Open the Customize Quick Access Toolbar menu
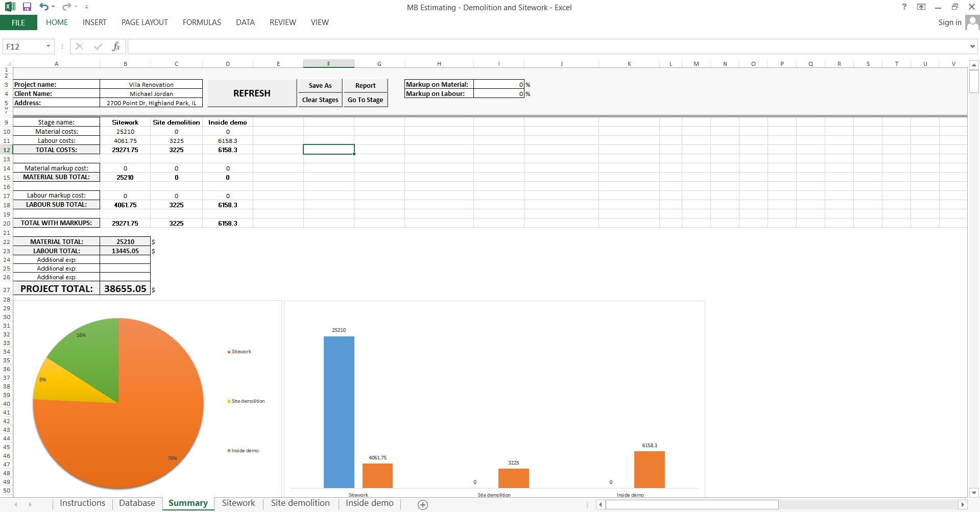The width and height of the screenshot is (980, 512). click(x=86, y=7)
